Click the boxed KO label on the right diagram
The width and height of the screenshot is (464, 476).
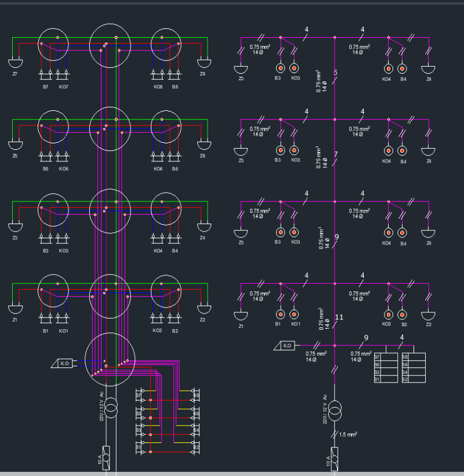(287, 347)
